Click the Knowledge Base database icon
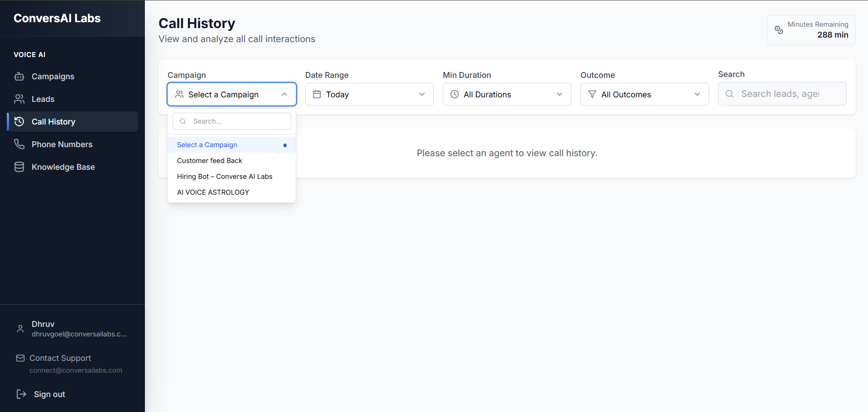Viewport: 868px width, 412px height. point(19,167)
